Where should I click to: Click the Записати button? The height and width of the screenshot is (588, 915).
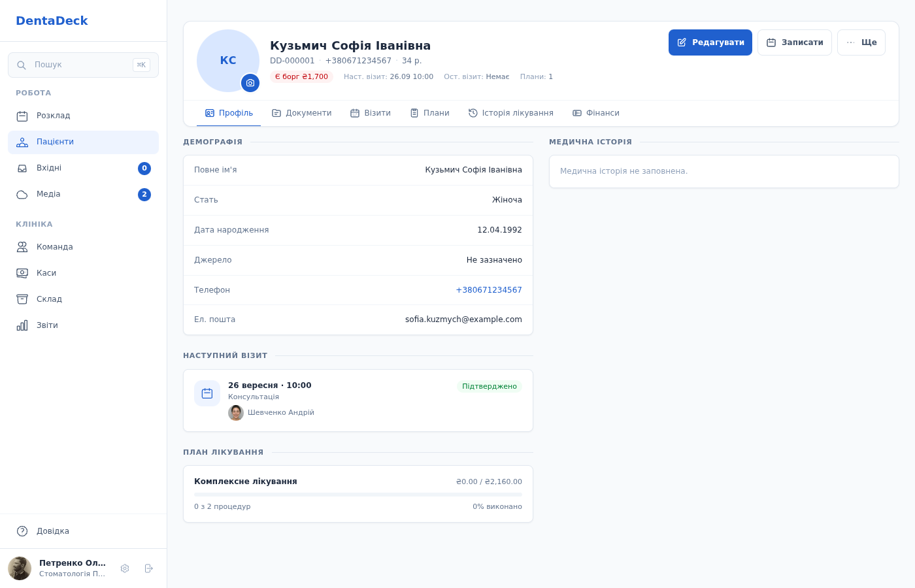coord(795,42)
